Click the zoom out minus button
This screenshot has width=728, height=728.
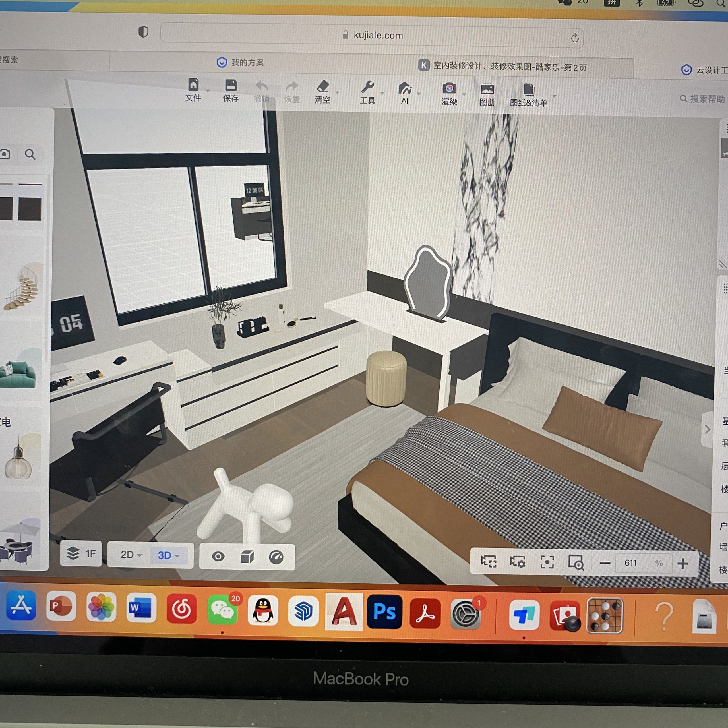[605, 563]
